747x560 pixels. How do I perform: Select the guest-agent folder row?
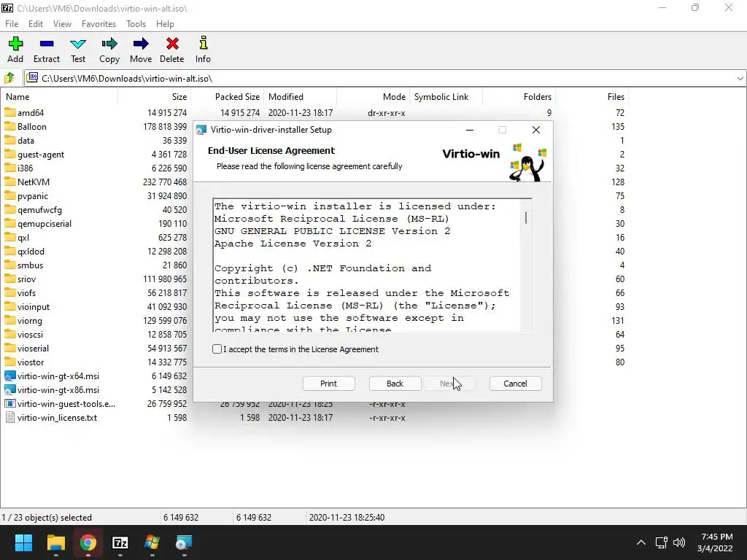(x=96, y=154)
